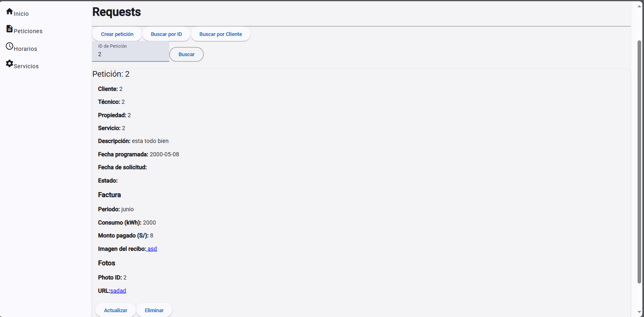Image resolution: width=644 pixels, height=317 pixels.
Task: Click the Cliente: 2 row
Action: 110,89
